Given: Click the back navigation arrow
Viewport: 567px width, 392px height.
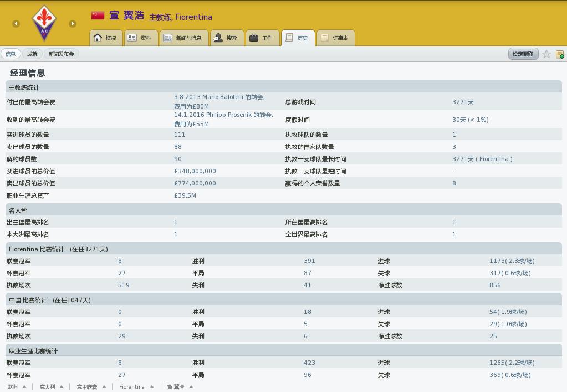Looking at the screenshot, I should coord(16,23).
